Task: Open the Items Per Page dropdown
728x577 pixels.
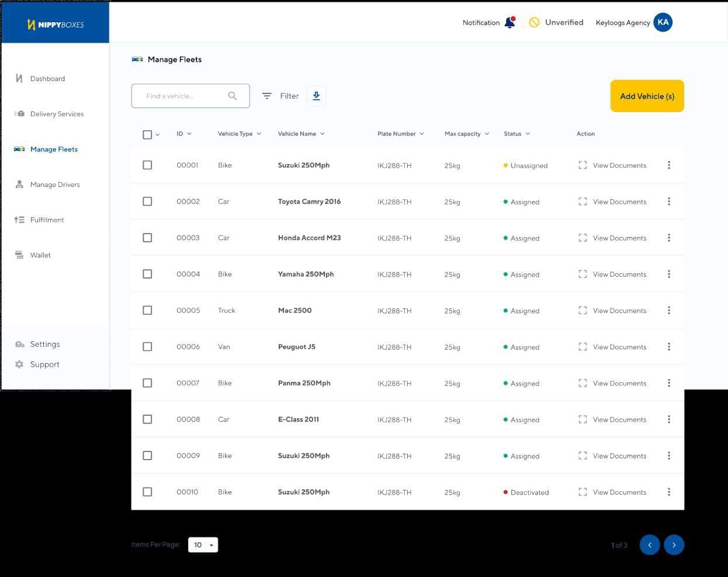Action: click(203, 545)
